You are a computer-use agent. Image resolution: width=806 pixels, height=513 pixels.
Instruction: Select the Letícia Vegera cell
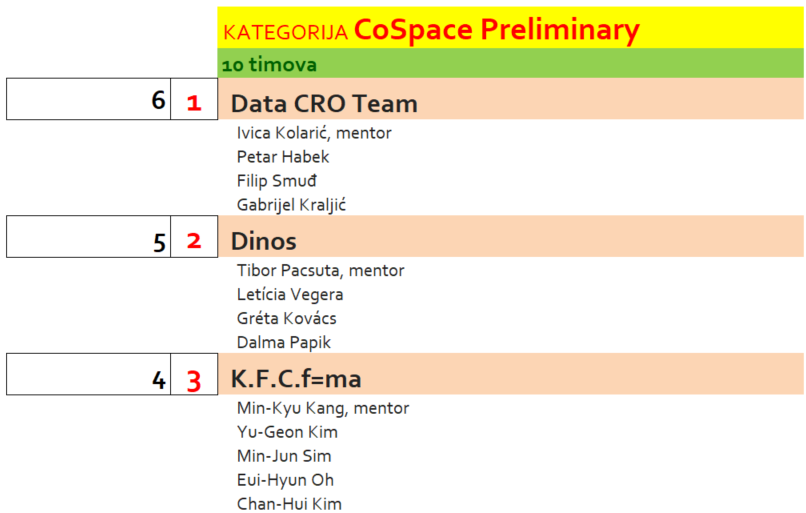click(290, 294)
